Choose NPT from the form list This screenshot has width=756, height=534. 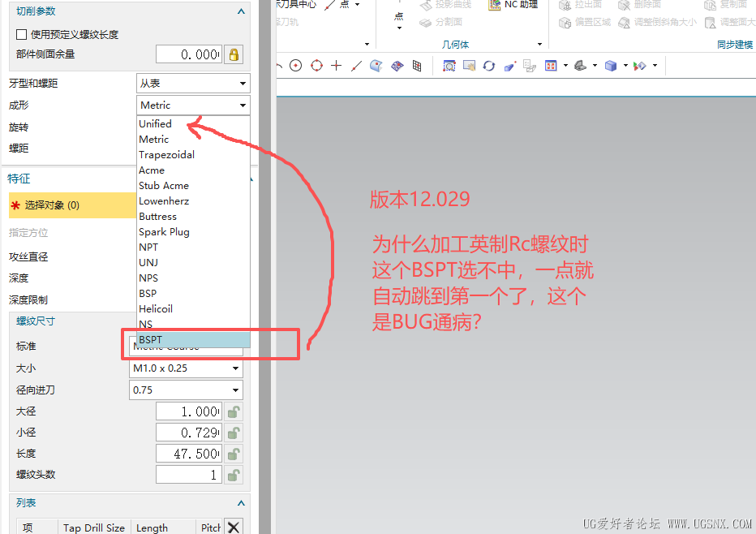(193, 247)
